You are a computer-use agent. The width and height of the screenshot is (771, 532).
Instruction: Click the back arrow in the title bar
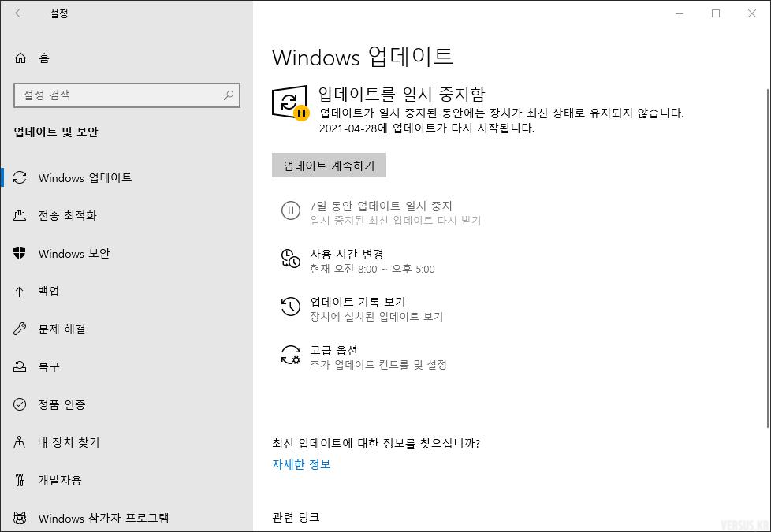click(x=20, y=13)
